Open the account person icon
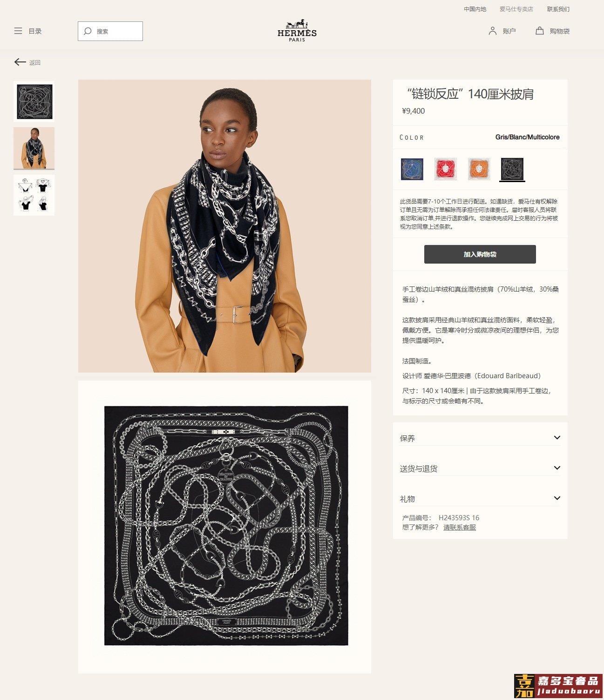Viewport: 604px width, 700px height. pyautogui.click(x=492, y=31)
